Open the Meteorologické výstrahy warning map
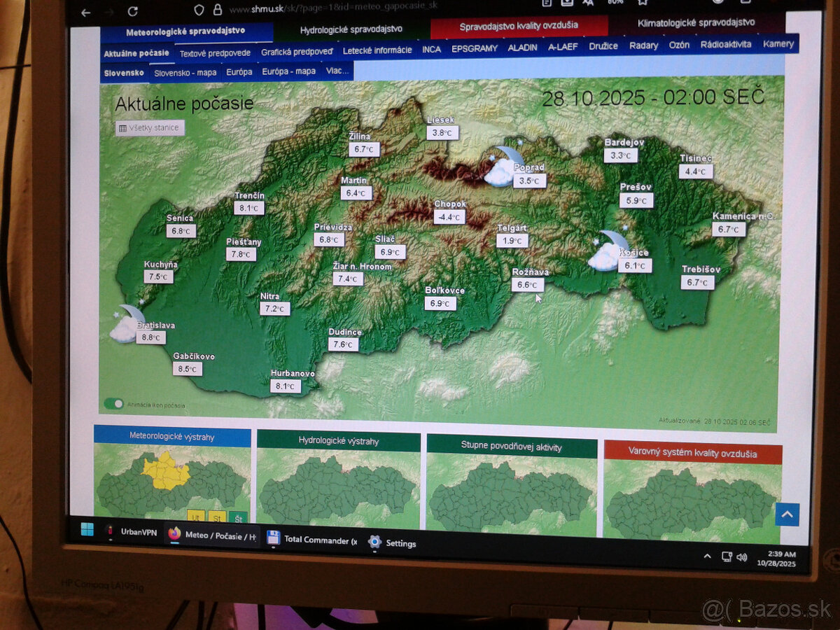Image resolution: width=840 pixels, height=630 pixels. tap(172, 476)
